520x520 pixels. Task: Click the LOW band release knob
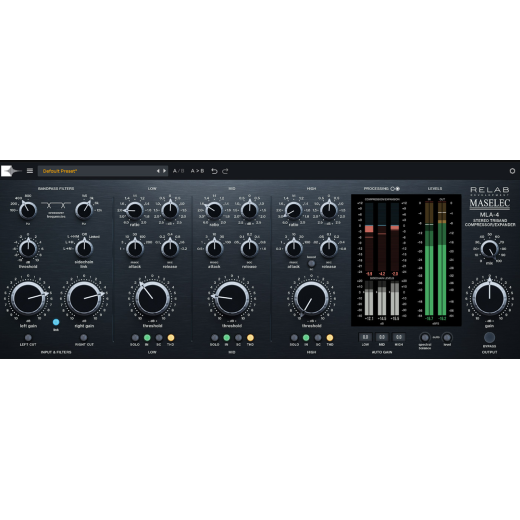pos(170,249)
